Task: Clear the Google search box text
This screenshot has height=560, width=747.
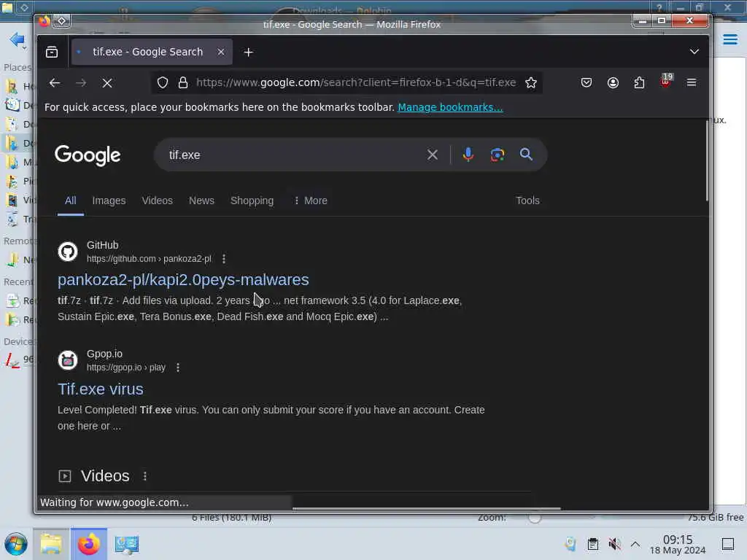Action: click(432, 155)
